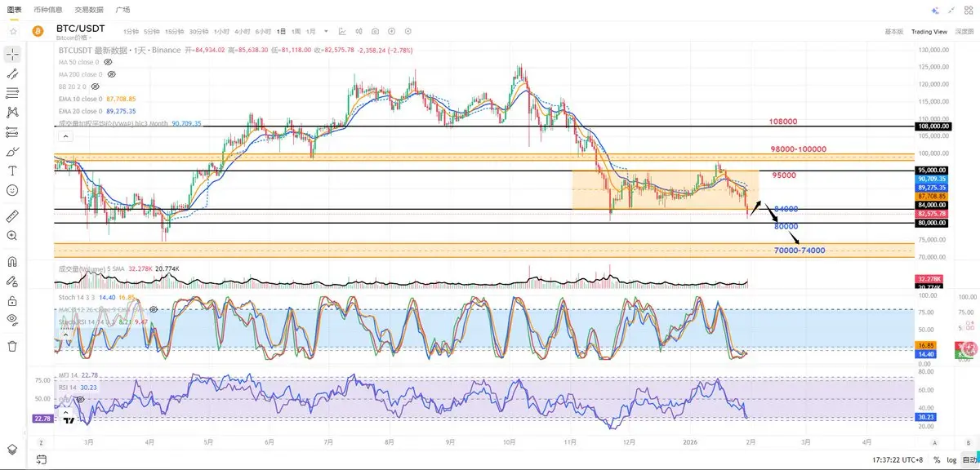Viewport: 980px width, 470px height.
Task: Select the text annotation tool
Action: (12, 171)
